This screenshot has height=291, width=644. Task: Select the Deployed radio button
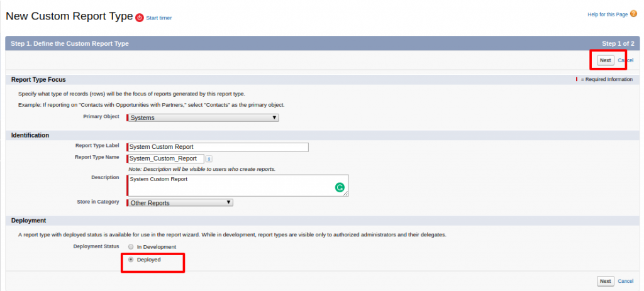tap(131, 260)
